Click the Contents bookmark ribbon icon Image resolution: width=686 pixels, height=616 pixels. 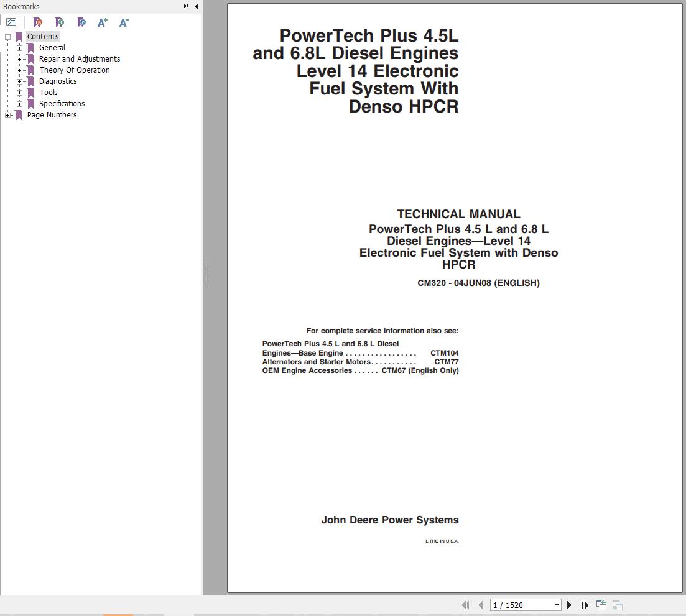(19, 36)
